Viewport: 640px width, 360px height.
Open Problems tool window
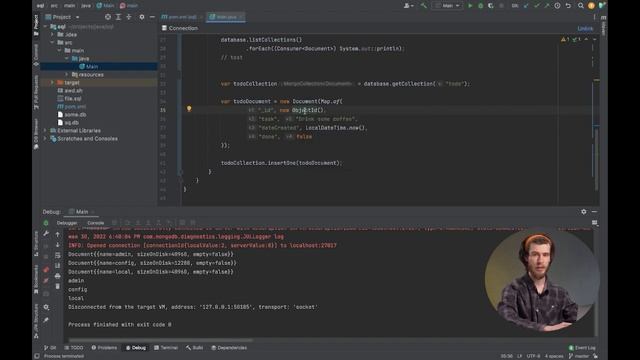(104, 348)
